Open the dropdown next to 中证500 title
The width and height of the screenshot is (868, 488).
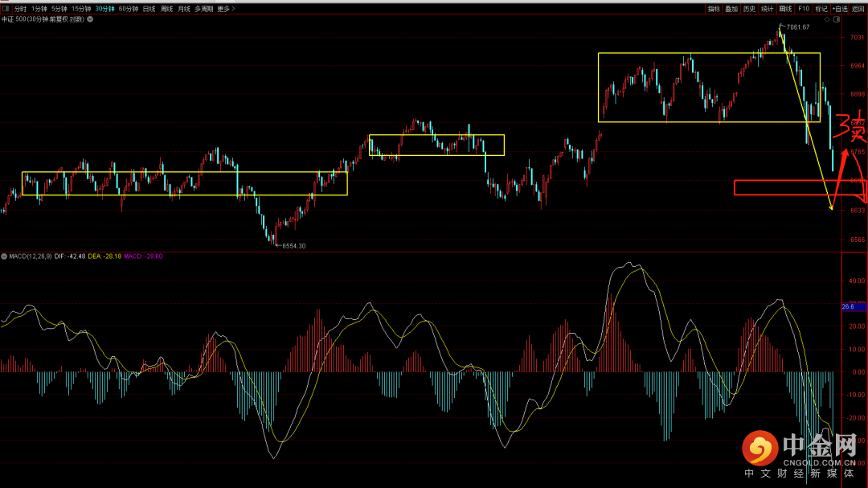[x=90, y=19]
